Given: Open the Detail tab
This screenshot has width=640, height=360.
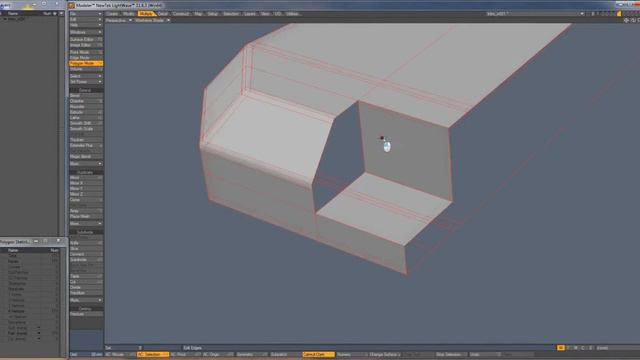Looking at the screenshot, I should coord(163,14).
